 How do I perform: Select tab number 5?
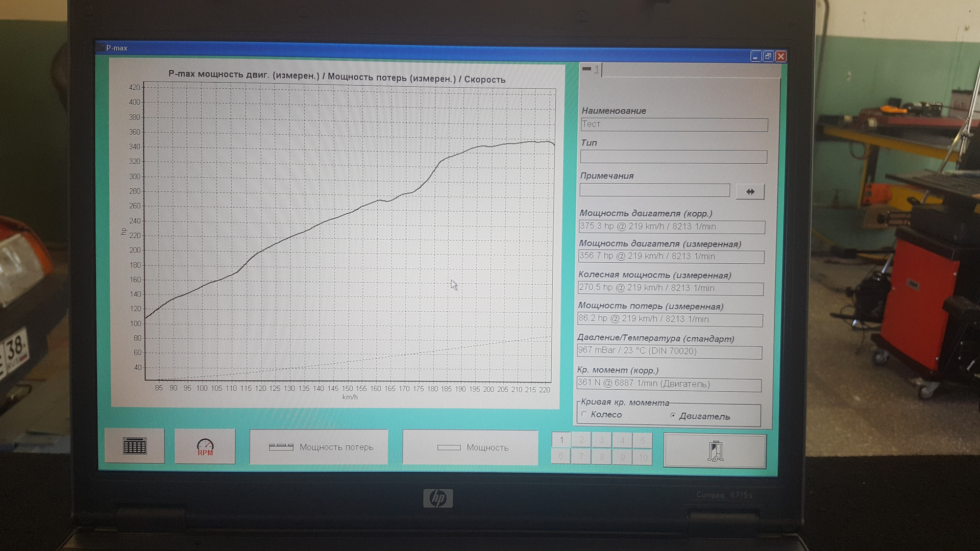coord(643,440)
